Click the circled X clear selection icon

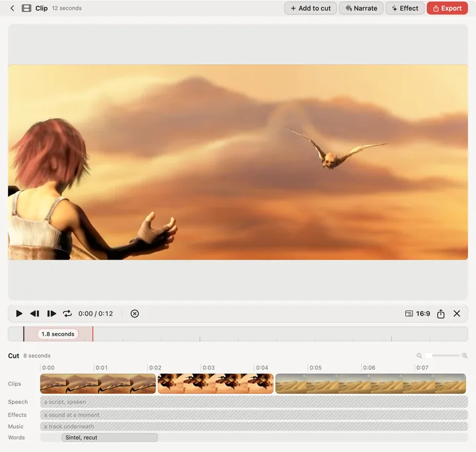coord(134,313)
